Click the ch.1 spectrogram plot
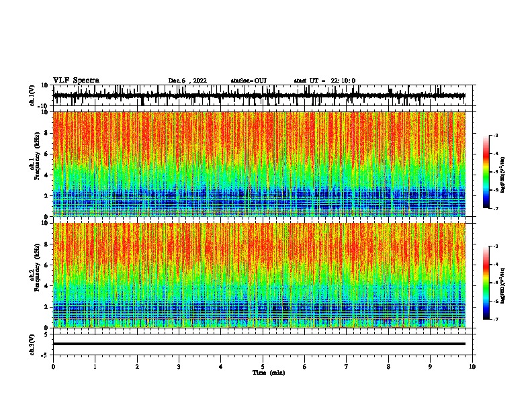Image resolution: width=532 pixels, height=411 pixels. (x=259, y=164)
